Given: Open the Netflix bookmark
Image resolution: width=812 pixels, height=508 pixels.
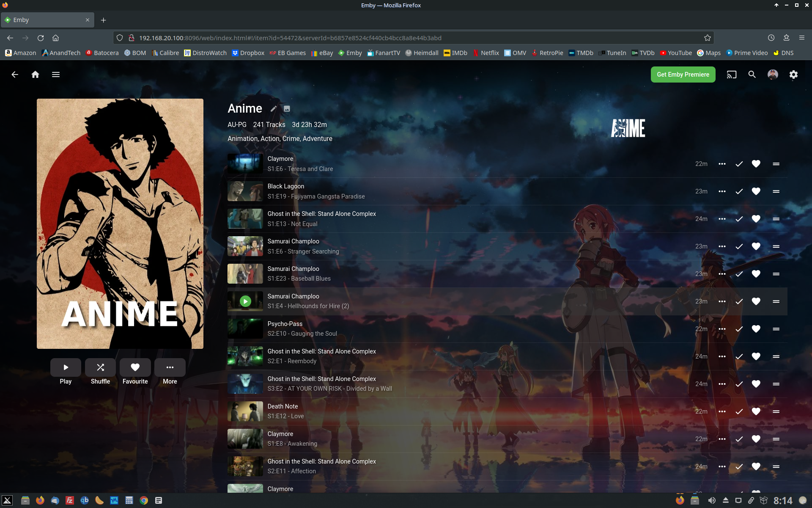Looking at the screenshot, I should tap(486, 53).
